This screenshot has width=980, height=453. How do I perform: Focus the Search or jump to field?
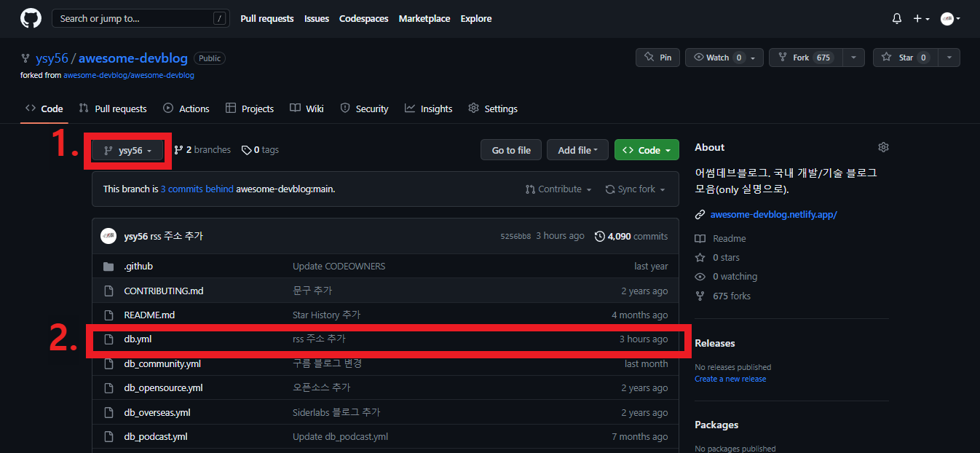point(140,18)
